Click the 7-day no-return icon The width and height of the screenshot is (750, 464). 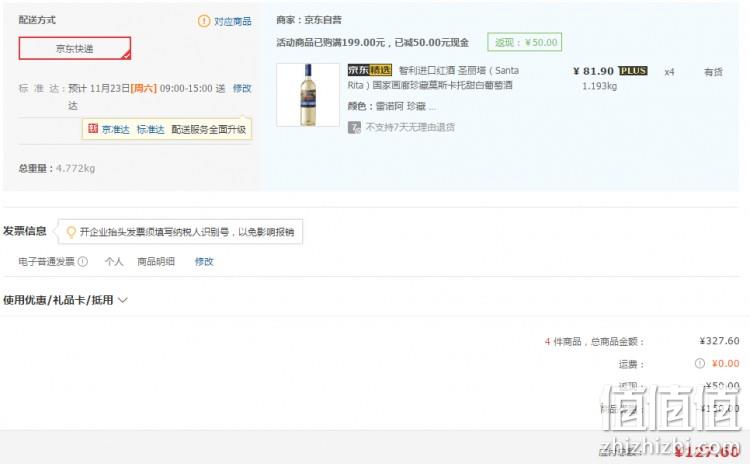point(354,127)
